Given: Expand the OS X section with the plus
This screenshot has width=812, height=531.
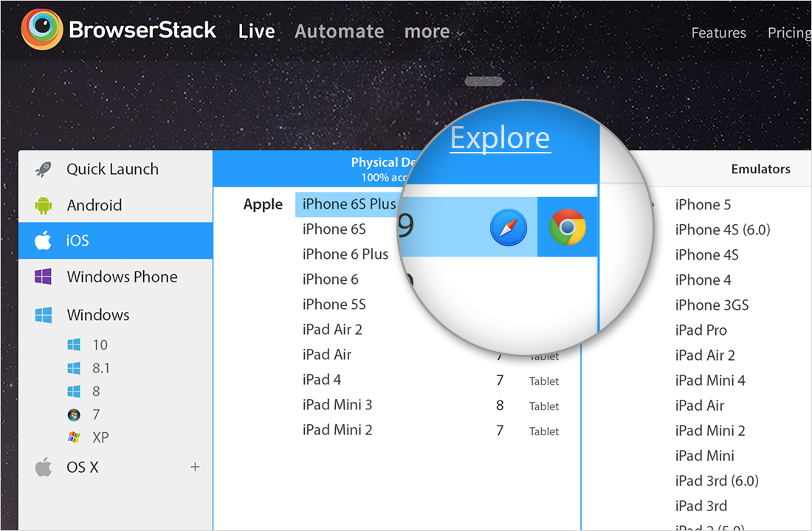Looking at the screenshot, I should click(x=194, y=467).
